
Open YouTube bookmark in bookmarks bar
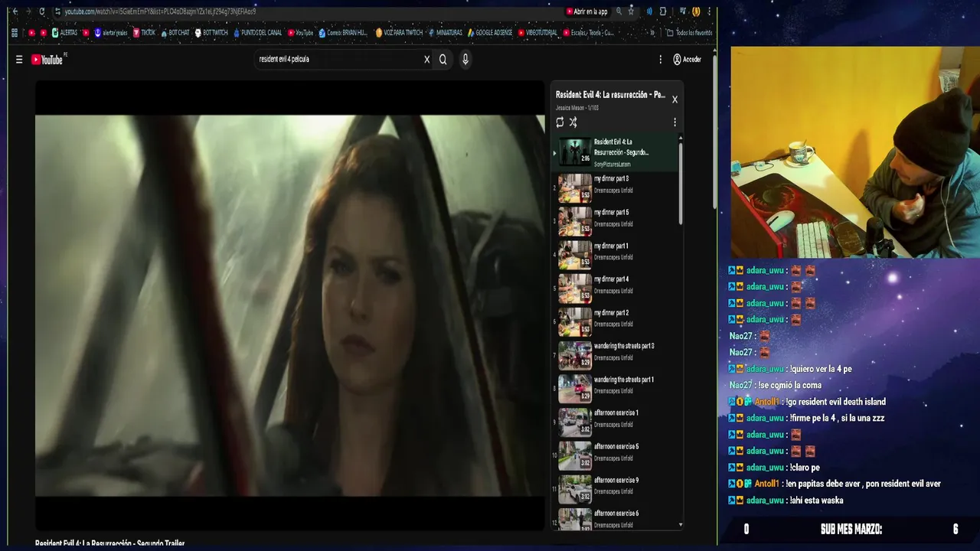tap(300, 33)
